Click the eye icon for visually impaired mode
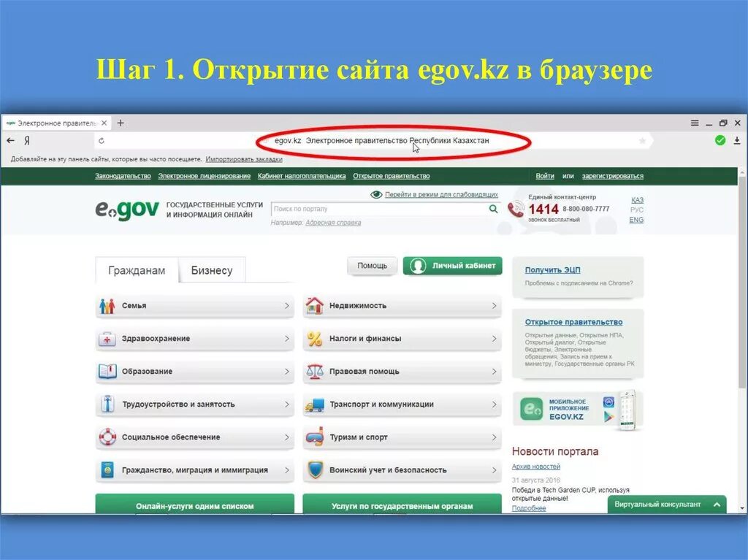This screenshot has height=560, width=748. click(376, 195)
